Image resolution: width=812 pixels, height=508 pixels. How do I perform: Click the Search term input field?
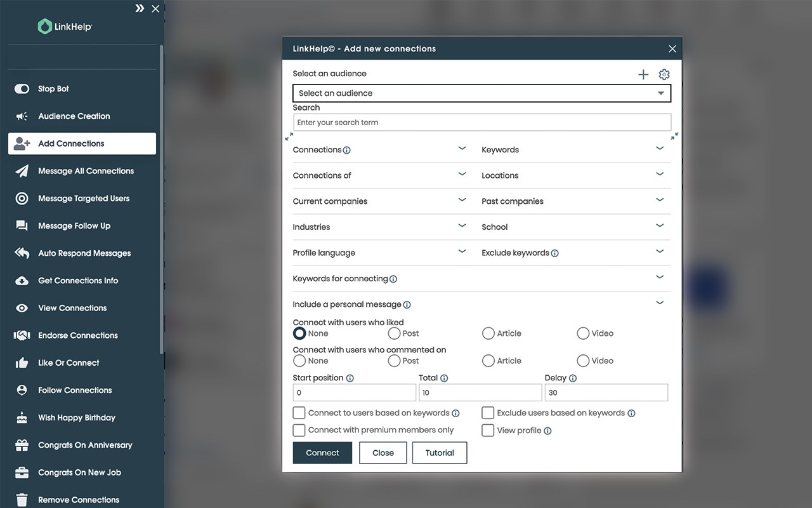[481, 123]
